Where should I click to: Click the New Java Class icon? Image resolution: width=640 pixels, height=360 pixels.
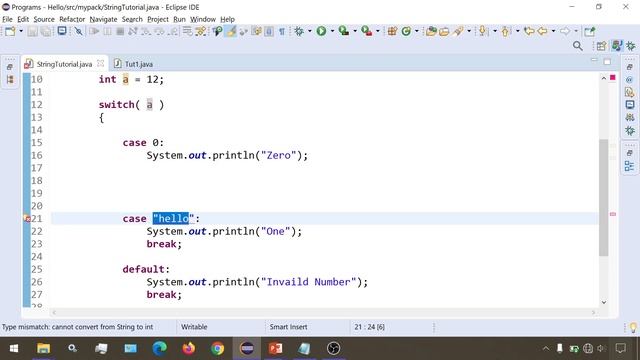point(406,31)
